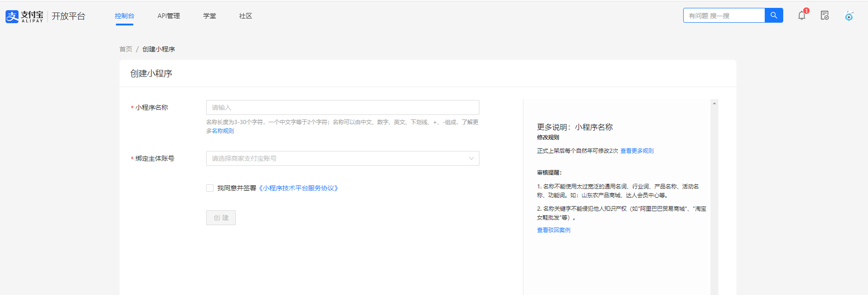Open the document list icon
868x295 pixels.
click(x=824, y=15)
